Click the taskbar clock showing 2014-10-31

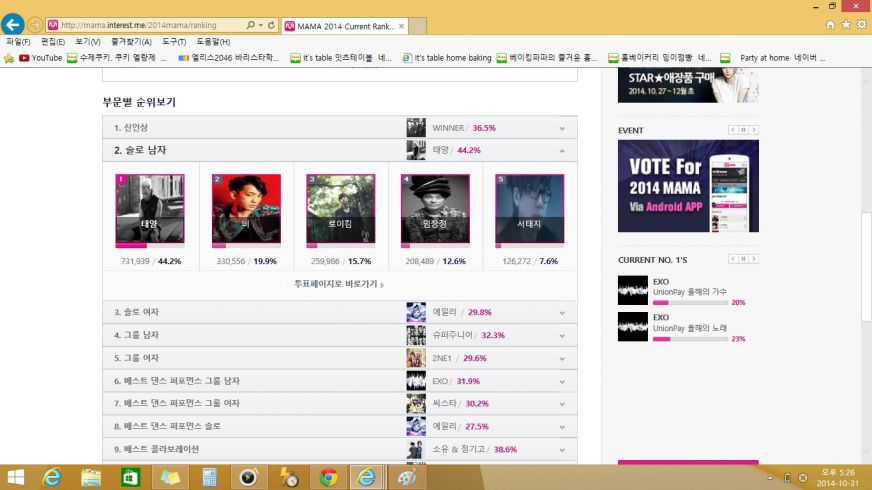click(838, 478)
